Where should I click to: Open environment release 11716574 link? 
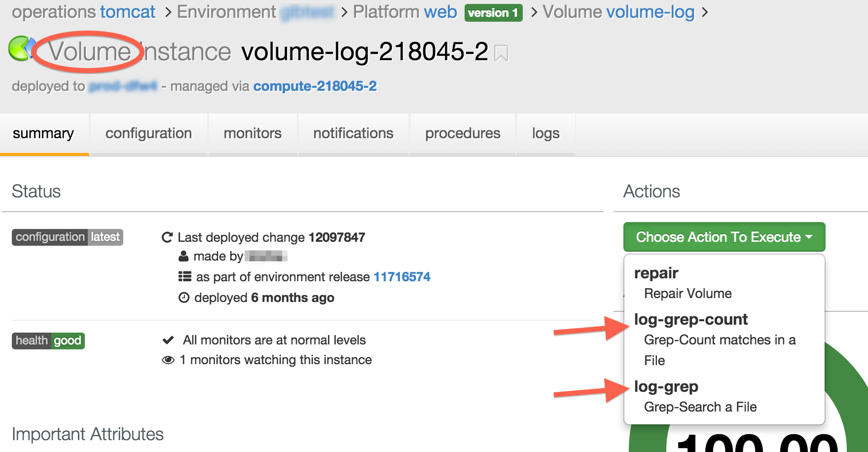click(x=402, y=277)
